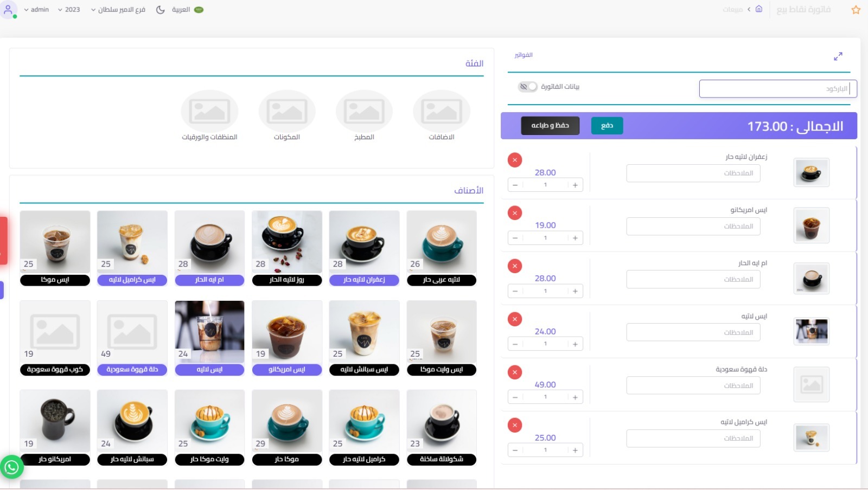Open the 2023 year dropdown
This screenshot has height=490, width=868.
point(69,10)
